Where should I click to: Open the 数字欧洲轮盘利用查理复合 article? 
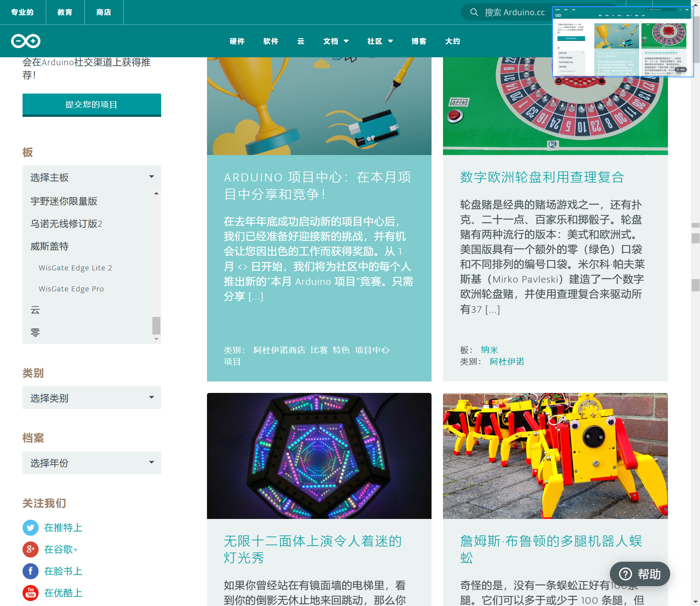[542, 177]
